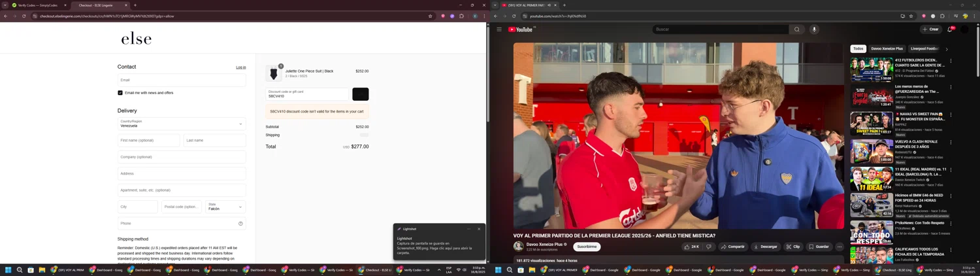
Task: Click the Email input field
Action: (182, 80)
